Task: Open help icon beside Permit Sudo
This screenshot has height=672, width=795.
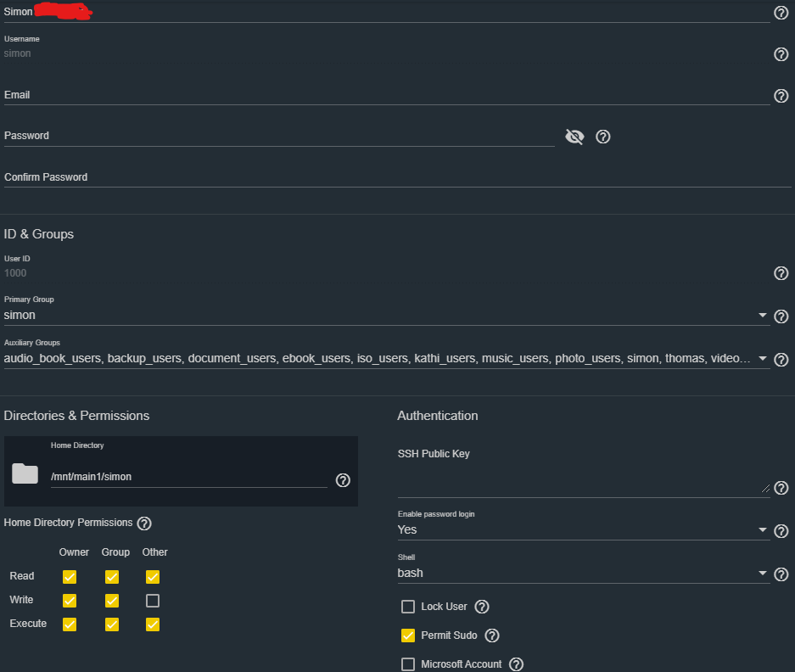Action: (x=492, y=636)
